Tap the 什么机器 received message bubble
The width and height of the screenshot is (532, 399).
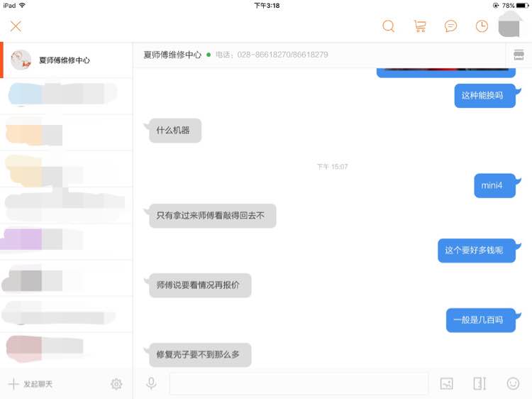click(x=175, y=131)
